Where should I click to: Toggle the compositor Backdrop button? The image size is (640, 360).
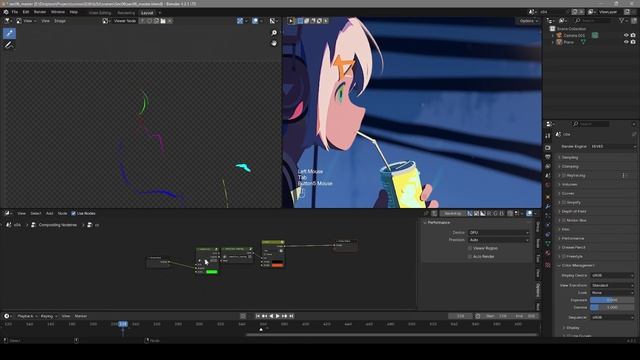[453, 213]
